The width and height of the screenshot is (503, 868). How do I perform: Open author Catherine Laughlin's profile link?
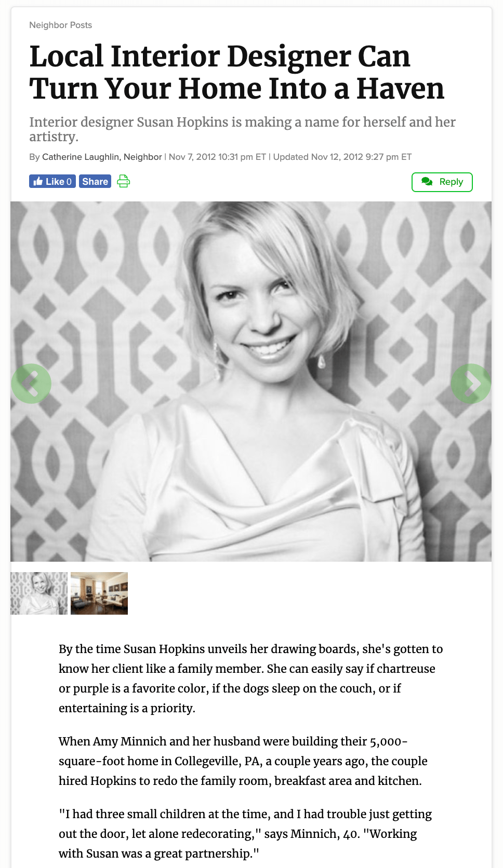tap(102, 157)
